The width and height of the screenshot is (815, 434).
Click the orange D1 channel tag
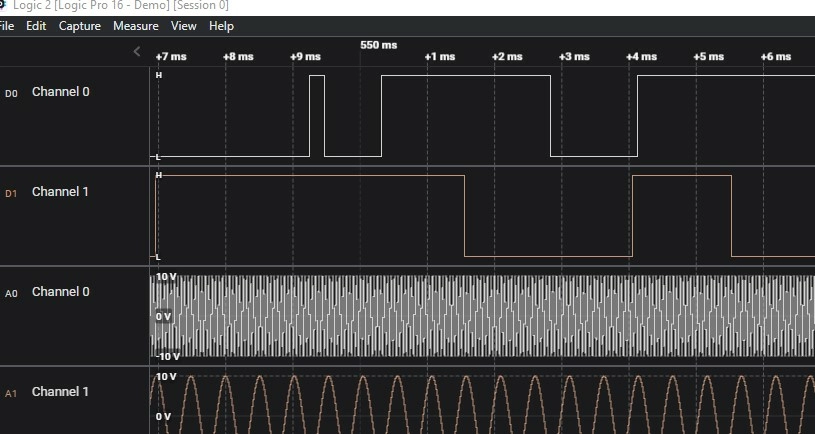tap(12, 193)
